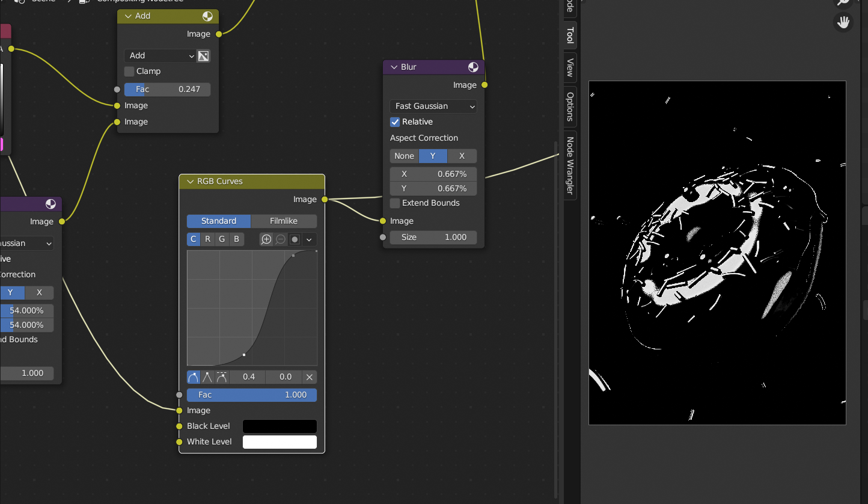
Task: Click Add node Image output socket
Action: pyautogui.click(x=219, y=34)
